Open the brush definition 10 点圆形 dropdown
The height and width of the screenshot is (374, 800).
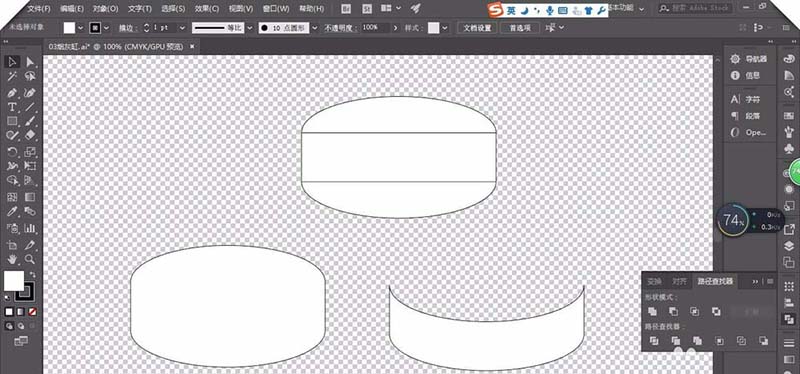tap(315, 28)
